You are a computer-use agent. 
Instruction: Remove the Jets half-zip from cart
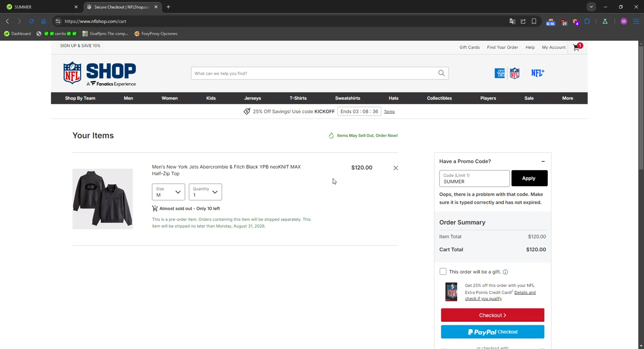pyautogui.click(x=395, y=168)
